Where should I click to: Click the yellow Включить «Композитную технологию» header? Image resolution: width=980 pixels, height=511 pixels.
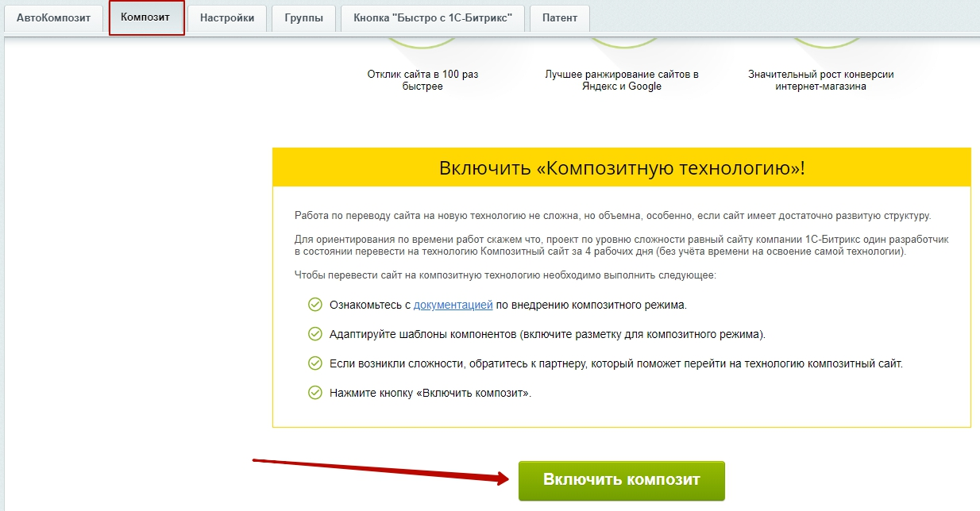pyautogui.click(x=621, y=167)
